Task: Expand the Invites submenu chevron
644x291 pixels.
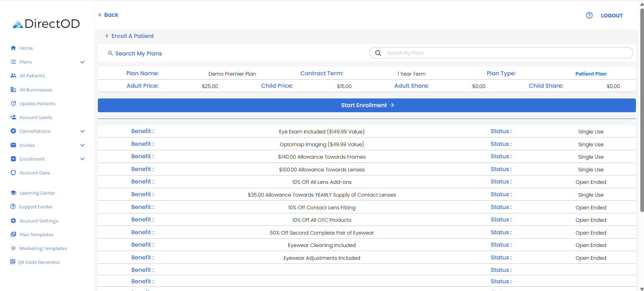Action: click(82, 145)
